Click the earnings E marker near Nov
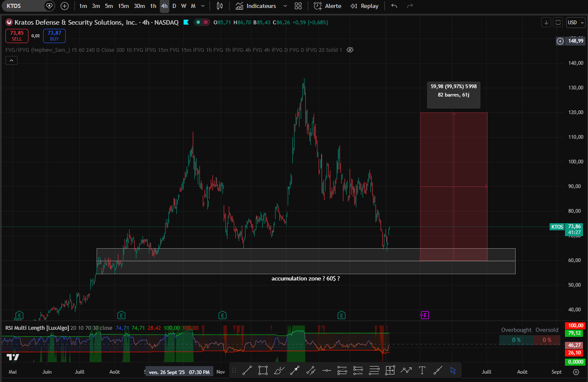Viewport: 588px width, 382px height. coord(222,315)
